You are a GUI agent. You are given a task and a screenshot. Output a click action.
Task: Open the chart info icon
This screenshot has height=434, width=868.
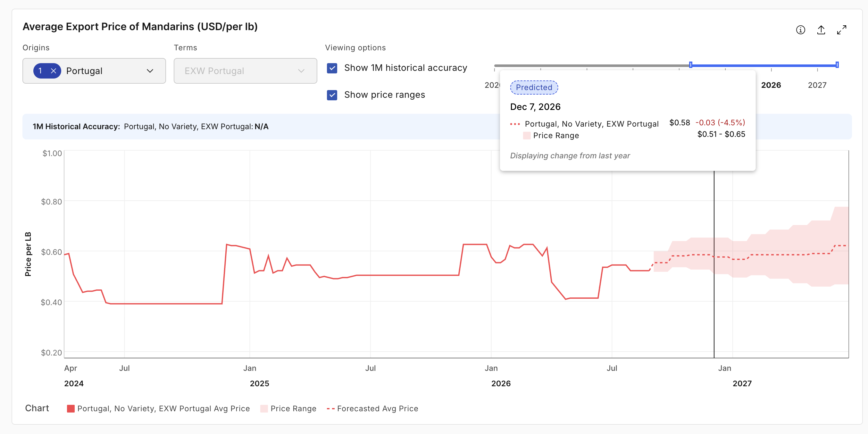801,30
